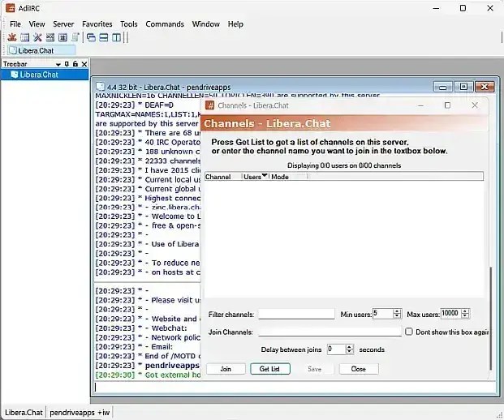504x420 pixels.
Task: Click the Get List button
Action: click(x=270, y=369)
